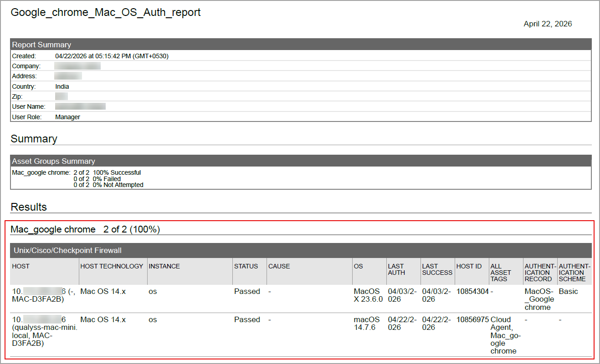Screen dimensions: 600x364
Task: Click the MacOS-_Google chrome authentication record
Action: pos(539,299)
